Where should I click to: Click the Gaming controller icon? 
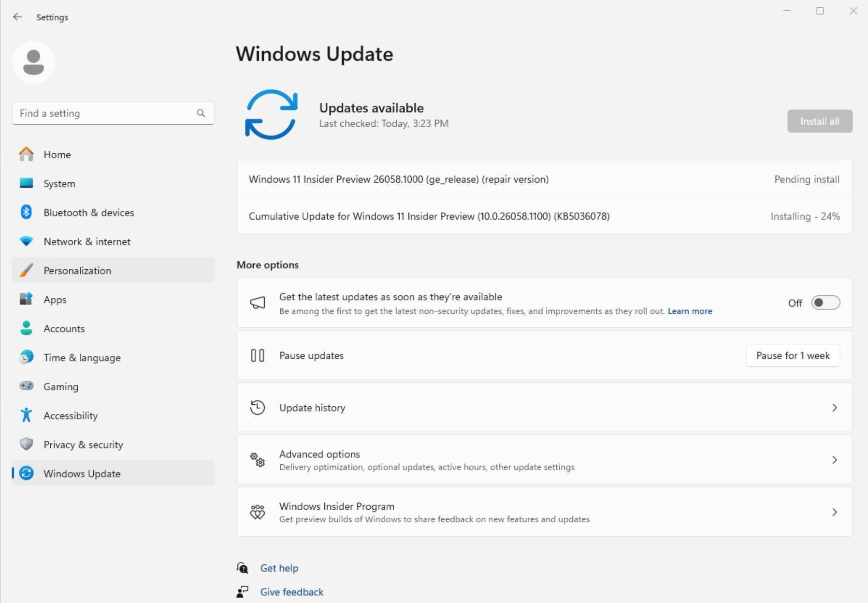26,386
